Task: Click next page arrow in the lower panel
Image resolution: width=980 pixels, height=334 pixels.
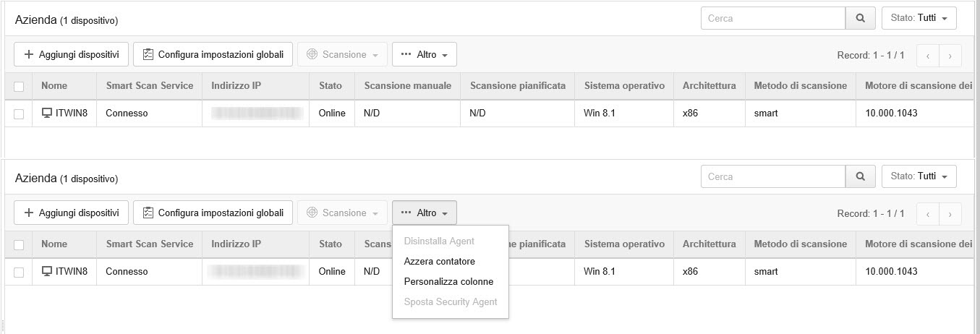Action: pos(950,213)
